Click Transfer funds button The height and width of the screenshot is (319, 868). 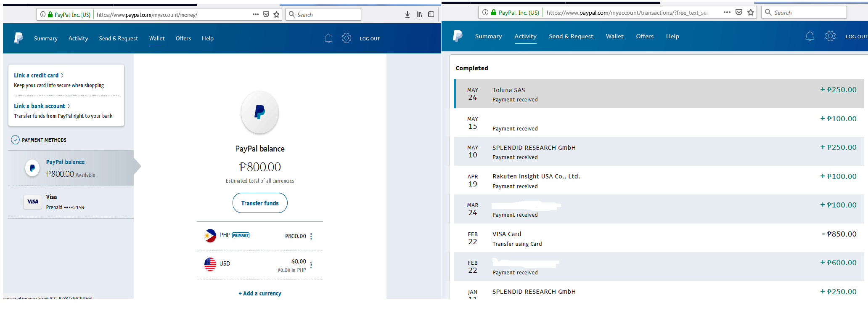tap(260, 203)
